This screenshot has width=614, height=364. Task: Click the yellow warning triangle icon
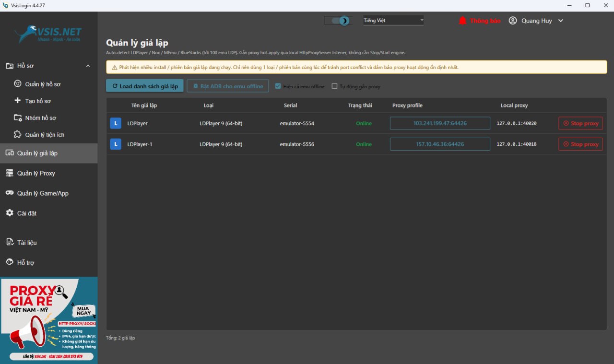point(115,68)
